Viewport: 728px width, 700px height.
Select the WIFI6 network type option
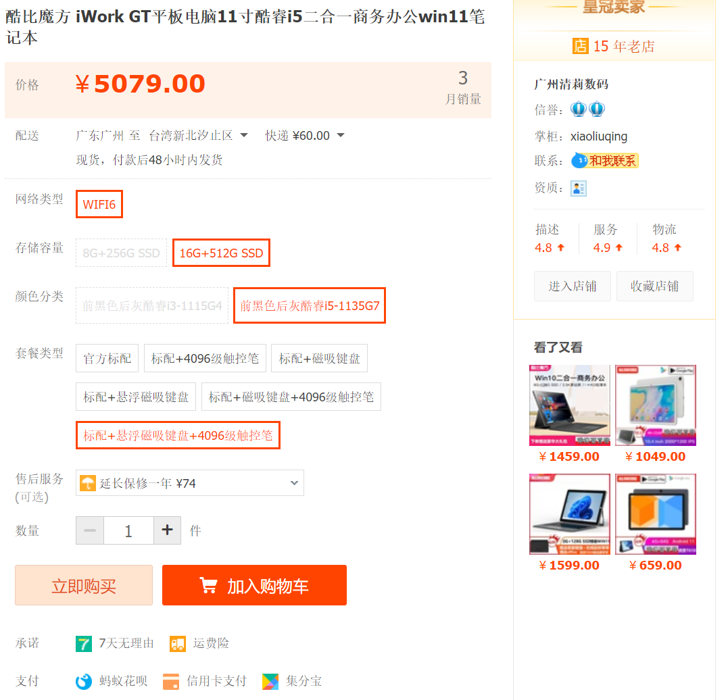(x=99, y=204)
